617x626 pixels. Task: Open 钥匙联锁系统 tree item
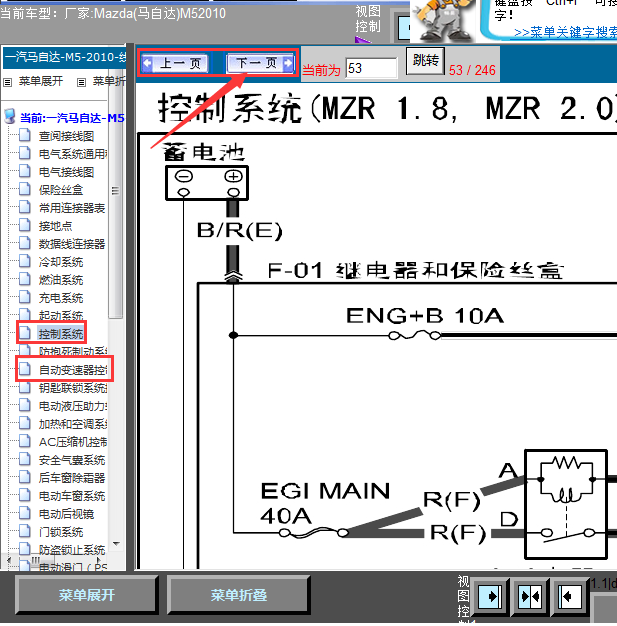[73, 388]
